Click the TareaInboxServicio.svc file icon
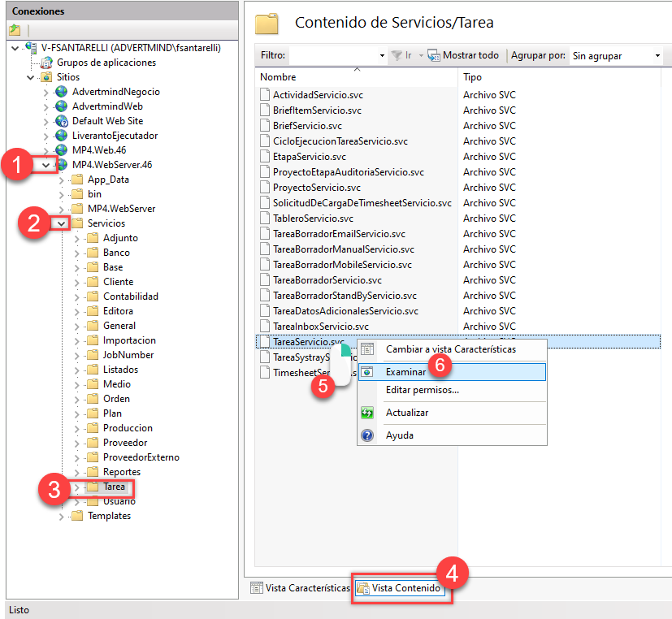Screen dimensions: 672x619 point(265,326)
